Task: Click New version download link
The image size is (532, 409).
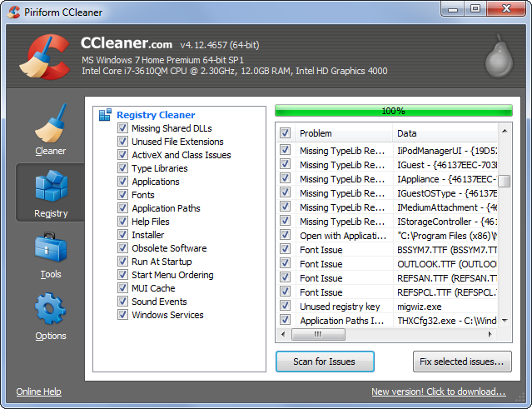Action: 439,392
